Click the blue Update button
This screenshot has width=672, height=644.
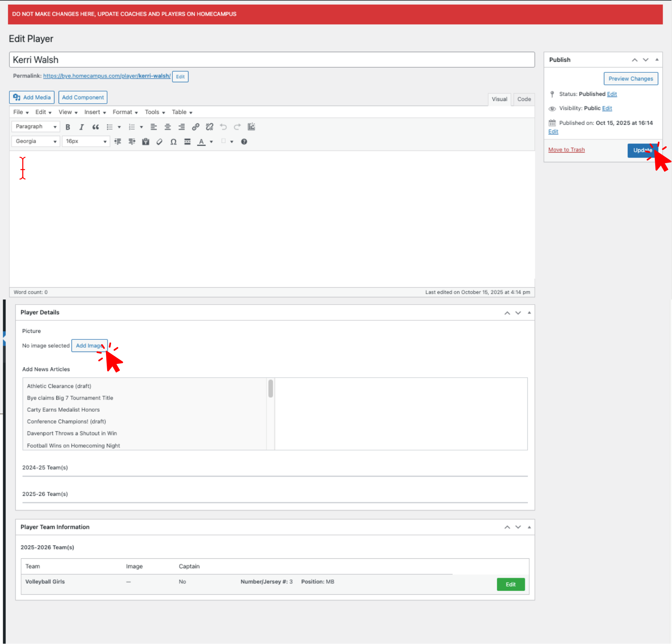[x=641, y=151]
